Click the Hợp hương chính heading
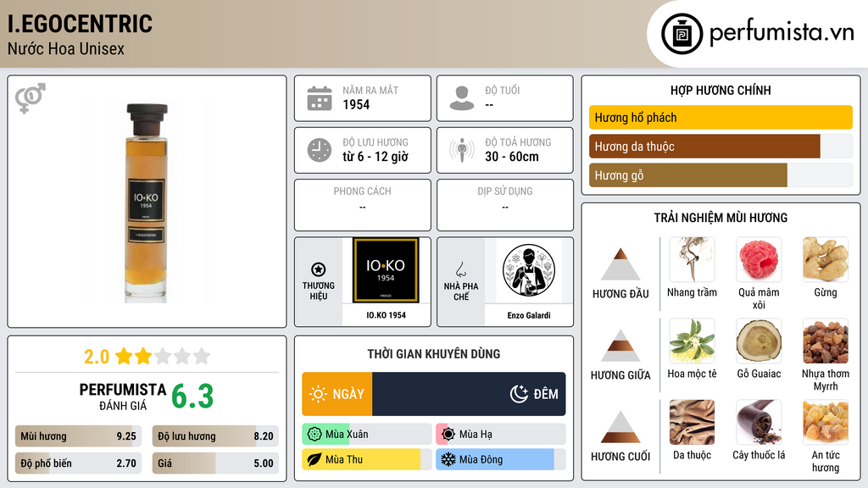 721,90
